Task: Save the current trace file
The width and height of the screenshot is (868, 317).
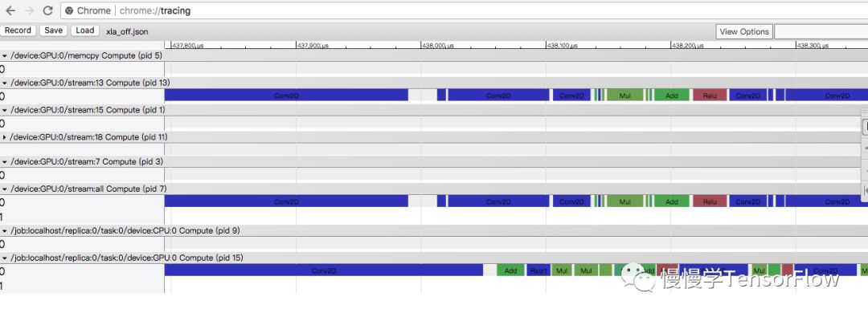Action: pos(54,31)
